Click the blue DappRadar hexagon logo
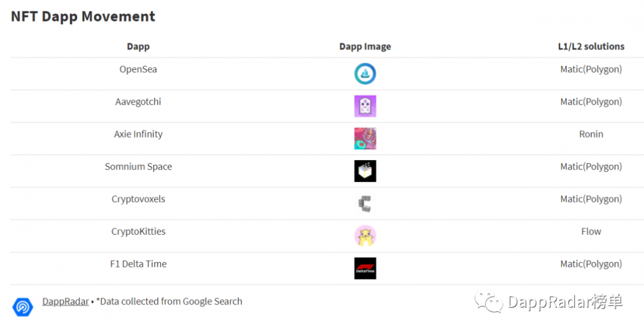Viewport: 644px width, 332px height. click(23, 306)
